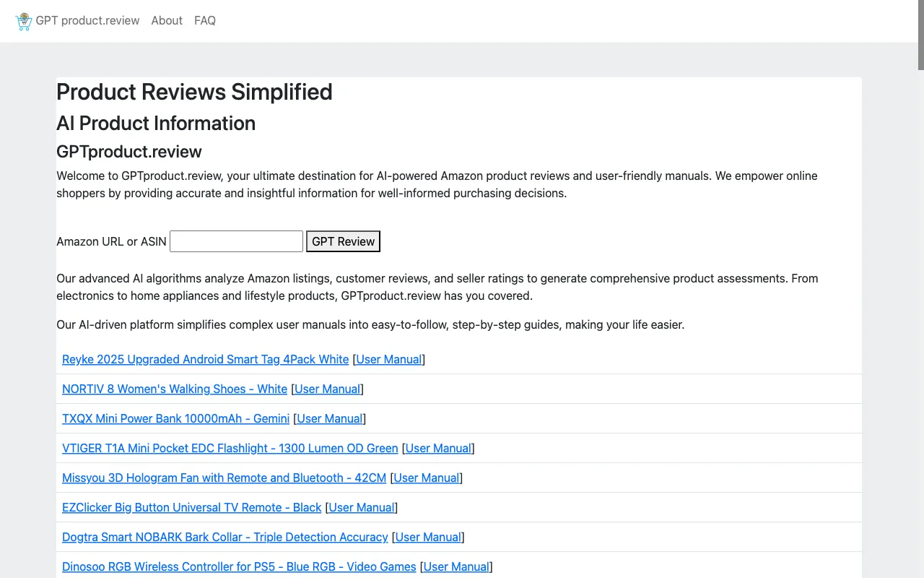Viewport: 924px width, 578px height.
Task: Click the GPT Review button
Action: (343, 241)
